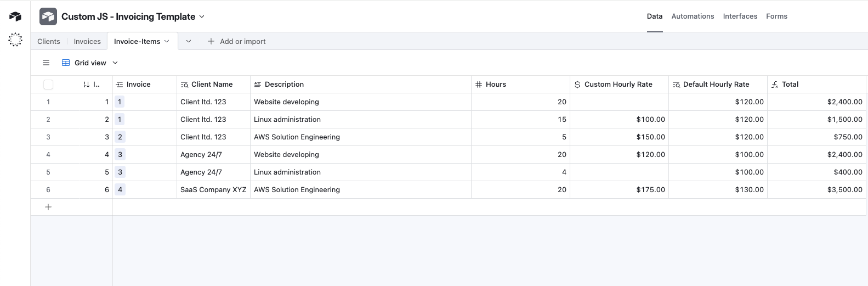Open linked invoice chip 2 in row 3
The width and height of the screenshot is (868, 286).
pos(120,137)
